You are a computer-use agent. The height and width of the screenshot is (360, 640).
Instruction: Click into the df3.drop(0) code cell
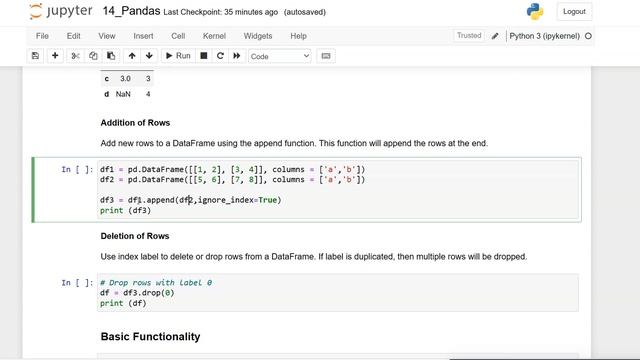click(x=338, y=293)
